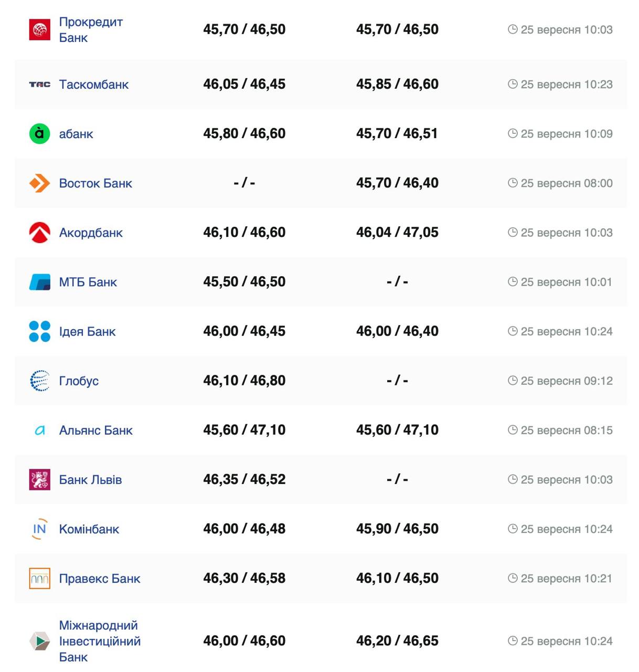Screen dimensions: 639x672
Task: Click the Глобус globe logo icon
Action: point(39,381)
